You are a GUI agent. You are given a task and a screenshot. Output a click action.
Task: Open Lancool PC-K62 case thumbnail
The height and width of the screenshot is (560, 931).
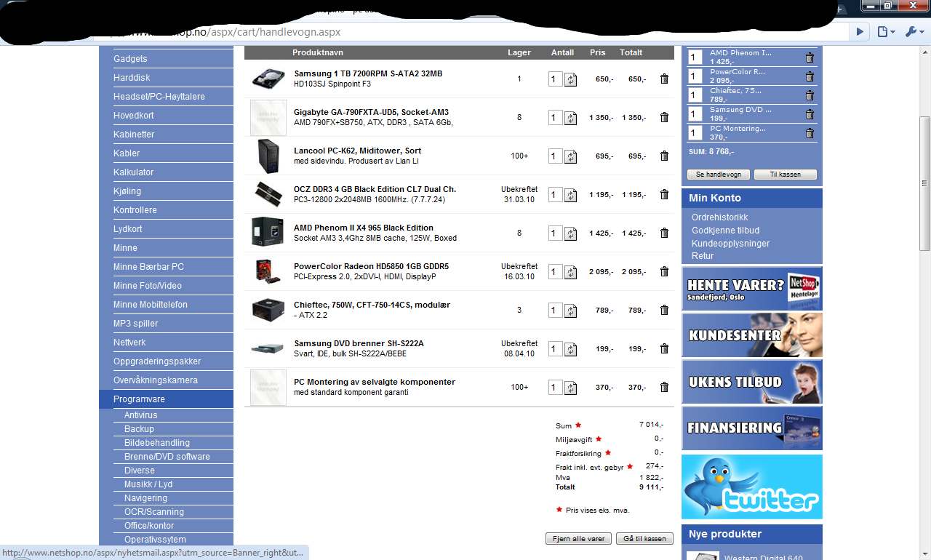point(268,156)
